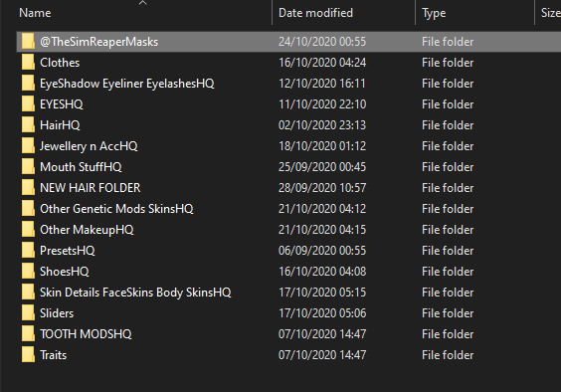Select the Mouth StuffHQ folder icon

[x=28, y=167]
